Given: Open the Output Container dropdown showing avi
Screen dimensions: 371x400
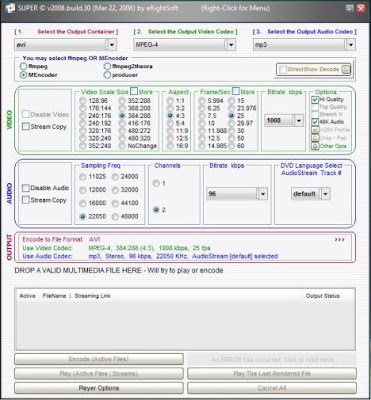Looking at the screenshot, I should (65, 44).
